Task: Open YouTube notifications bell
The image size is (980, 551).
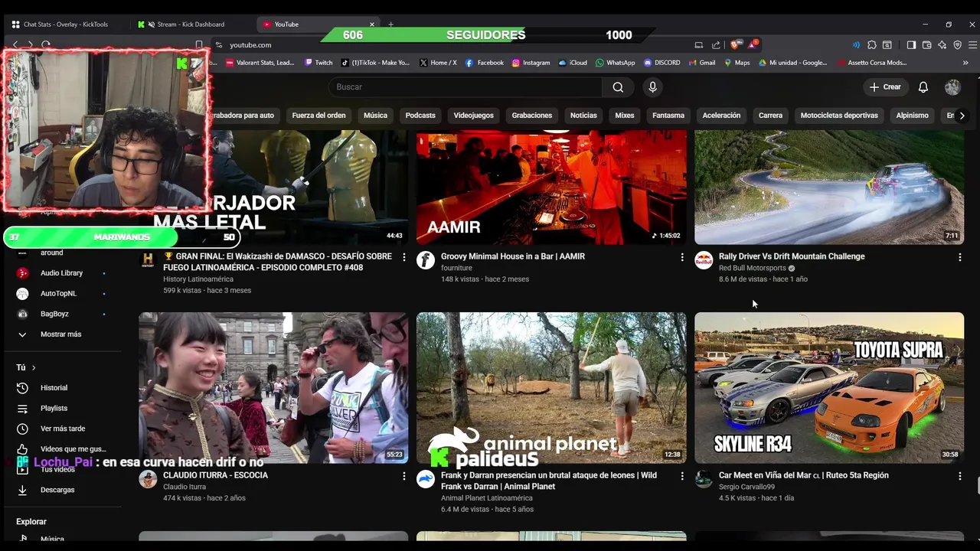Action: (923, 87)
